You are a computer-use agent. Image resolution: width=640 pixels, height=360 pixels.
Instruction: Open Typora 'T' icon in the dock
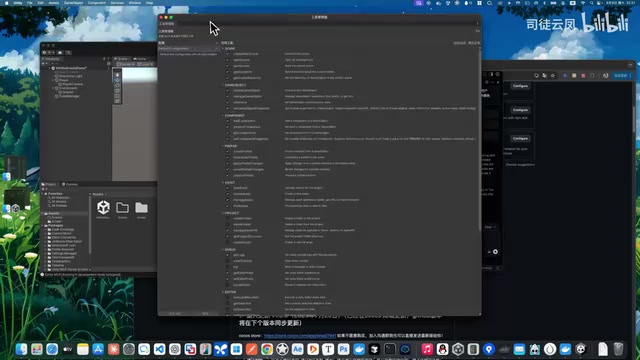[x=328, y=349]
